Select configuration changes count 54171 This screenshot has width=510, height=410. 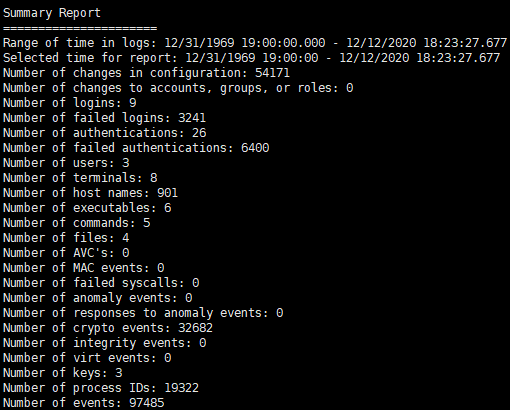[272, 73]
